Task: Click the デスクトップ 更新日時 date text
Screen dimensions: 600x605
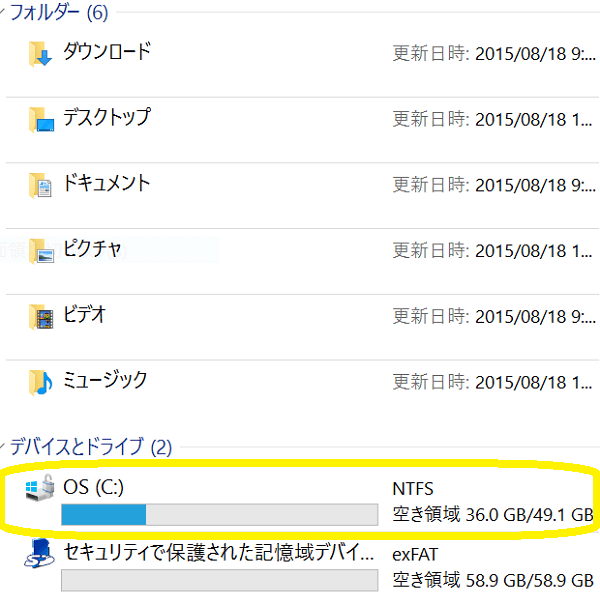Action: click(492, 120)
